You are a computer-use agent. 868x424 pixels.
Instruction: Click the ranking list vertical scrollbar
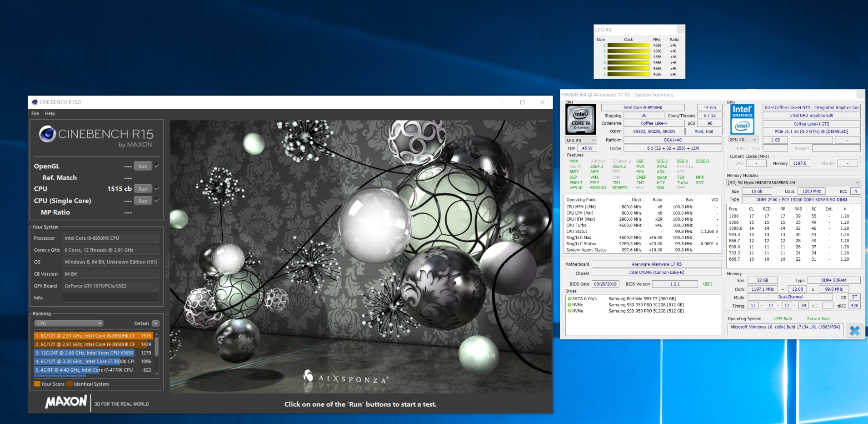157,353
